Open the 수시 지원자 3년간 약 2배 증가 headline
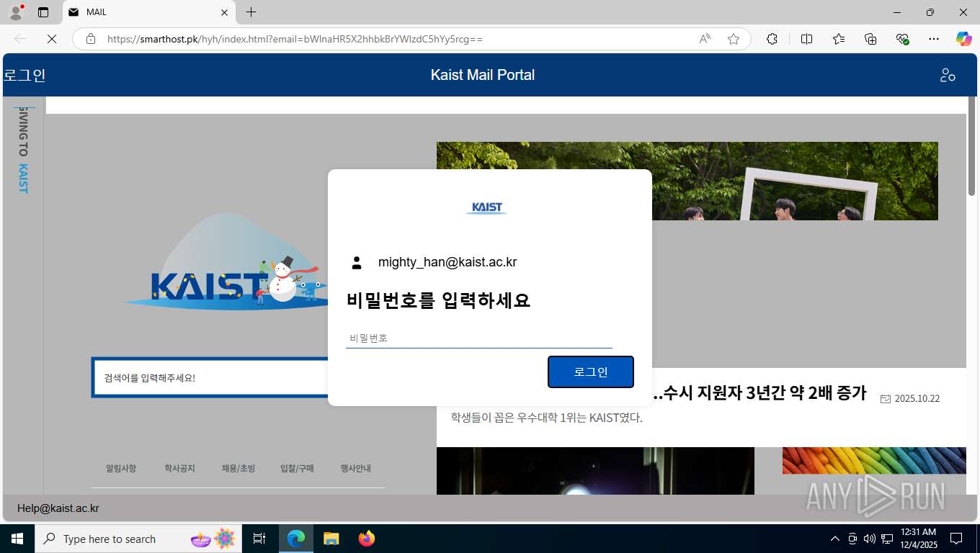Image resolution: width=980 pixels, height=553 pixels. point(759,393)
